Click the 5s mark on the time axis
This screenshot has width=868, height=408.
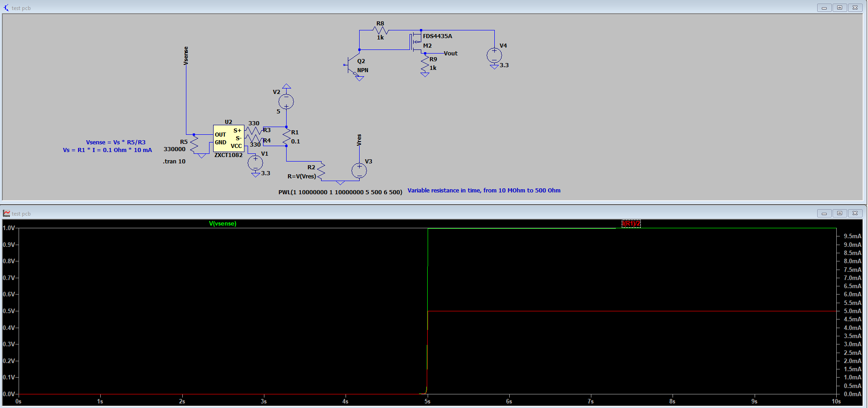[x=427, y=401]
